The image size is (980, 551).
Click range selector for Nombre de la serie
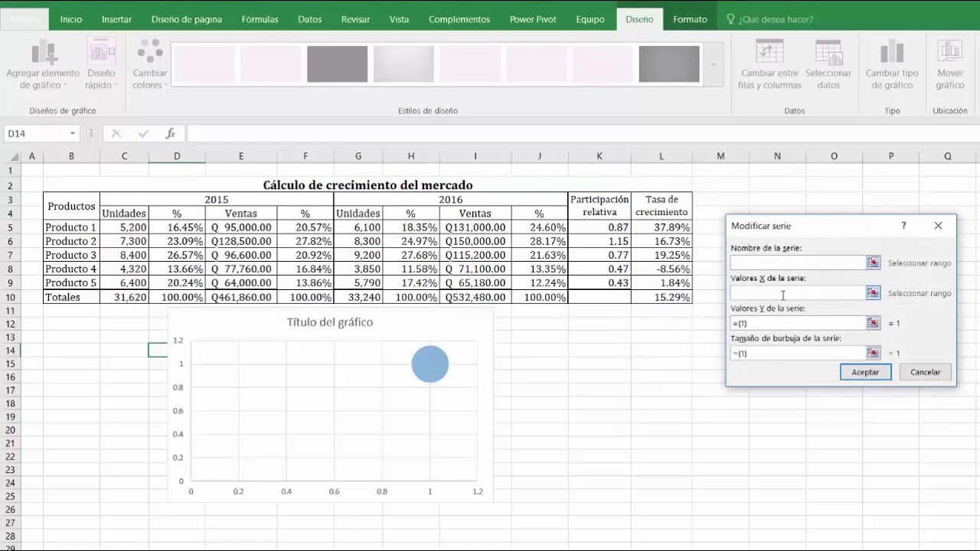pos(873,262)
